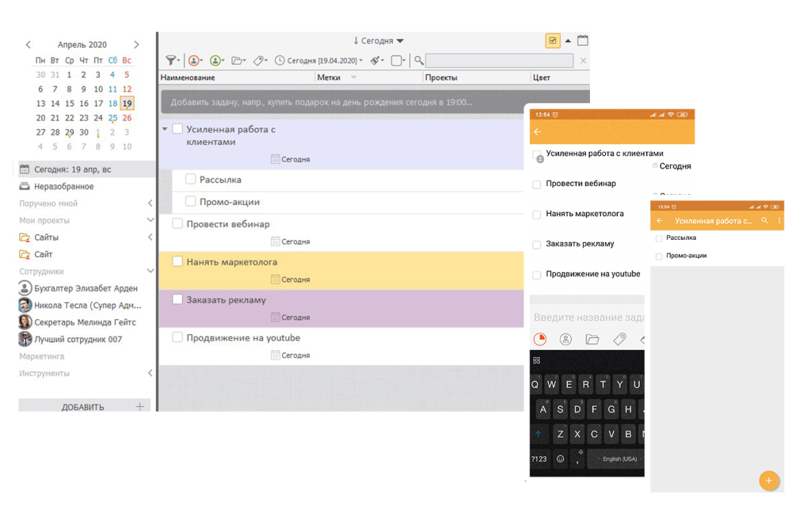Collapse the Мои проекты section
Viewport: 811px width, 532px height.
[x=150, y=220]
